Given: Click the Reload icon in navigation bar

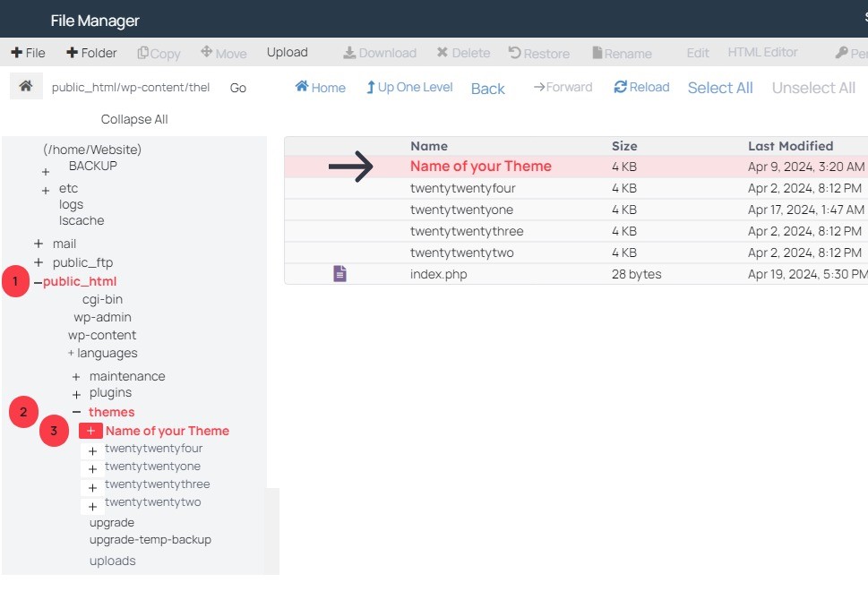Looking at the screenshot, I should coord(621,87).
